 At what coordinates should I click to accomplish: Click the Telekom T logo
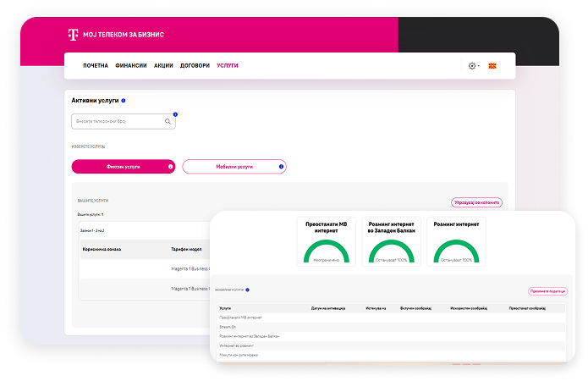[74, 35]
